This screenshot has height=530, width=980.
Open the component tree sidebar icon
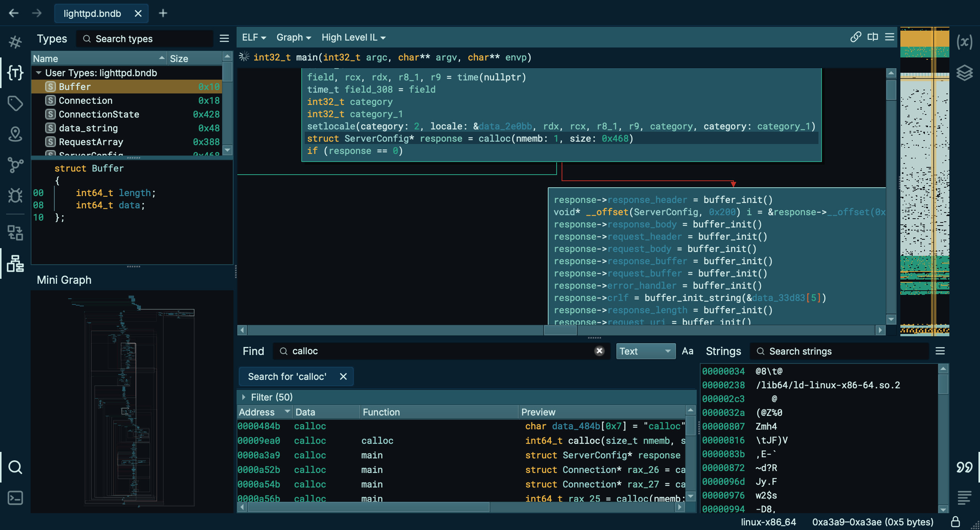(x=15, y=232)
